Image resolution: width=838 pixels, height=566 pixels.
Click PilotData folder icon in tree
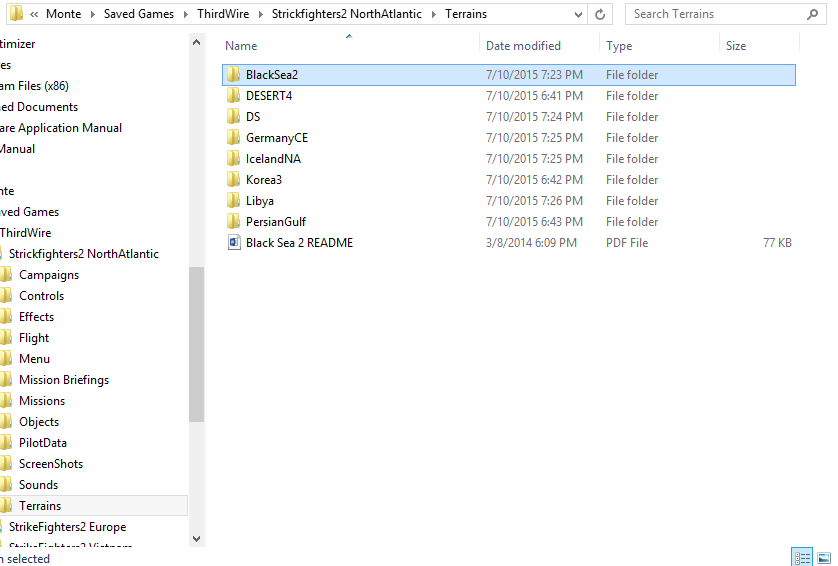(6, 443)
